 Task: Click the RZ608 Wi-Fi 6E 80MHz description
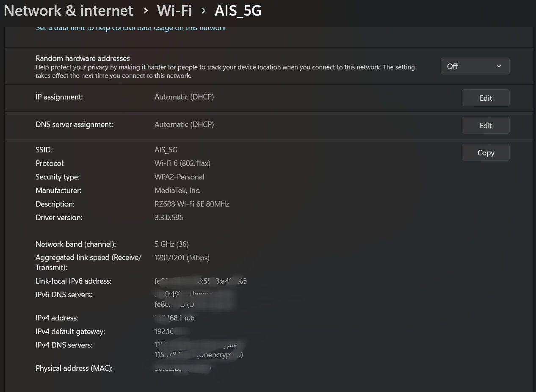pyautogui.click(x=192, y=204)
